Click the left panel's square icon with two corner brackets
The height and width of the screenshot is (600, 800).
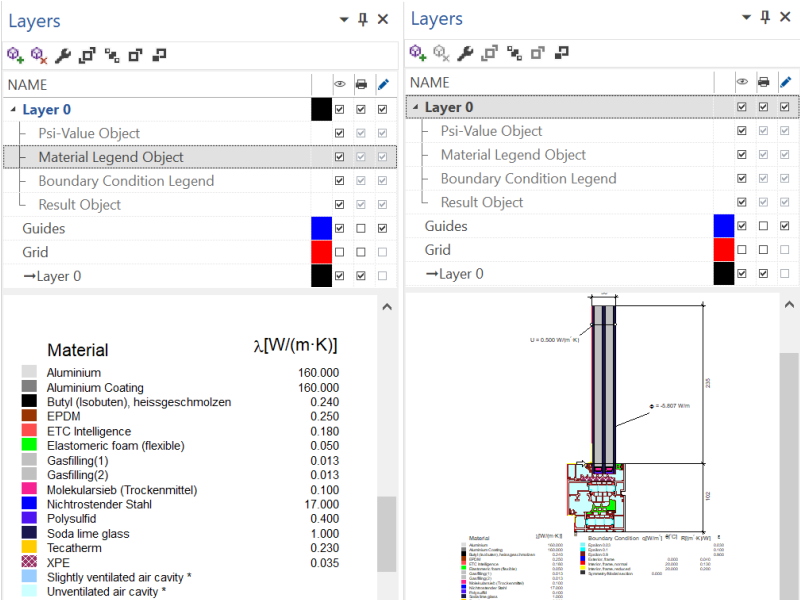pos(87,55)
